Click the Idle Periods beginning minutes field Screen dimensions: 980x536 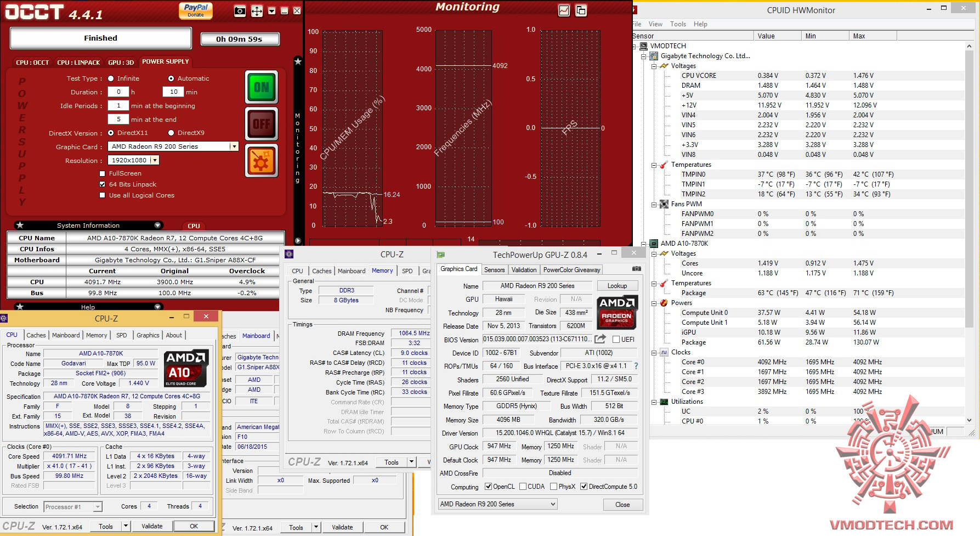pos(118,106)
